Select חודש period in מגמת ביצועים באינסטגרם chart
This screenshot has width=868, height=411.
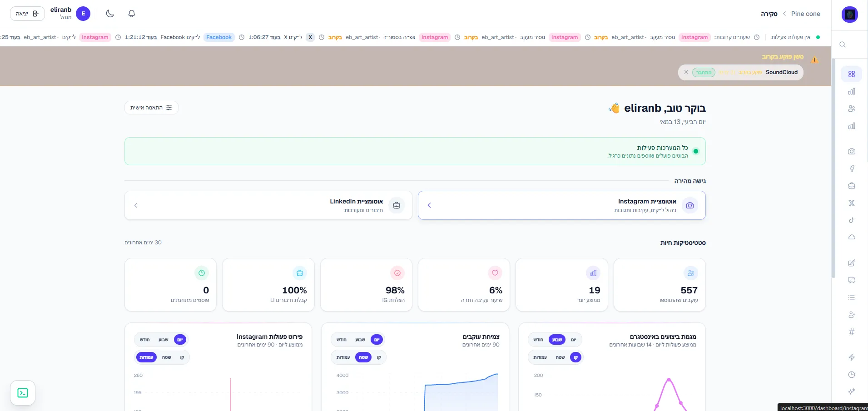[538, 340]
